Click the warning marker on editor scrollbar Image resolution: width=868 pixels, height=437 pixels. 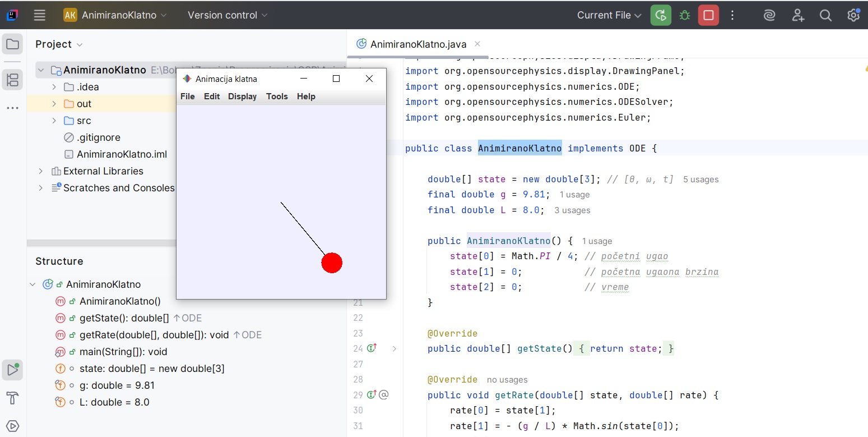(865, 68)
